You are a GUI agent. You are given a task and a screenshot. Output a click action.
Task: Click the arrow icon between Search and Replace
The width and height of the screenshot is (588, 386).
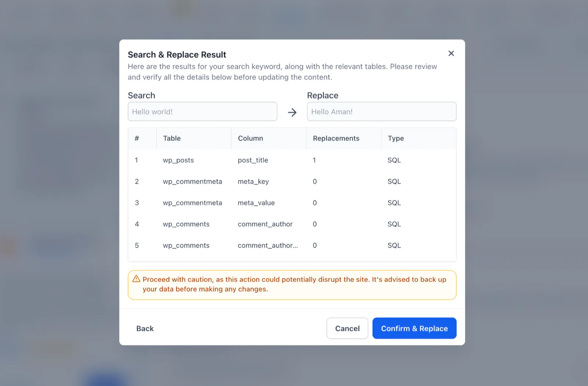click(292, 112)
